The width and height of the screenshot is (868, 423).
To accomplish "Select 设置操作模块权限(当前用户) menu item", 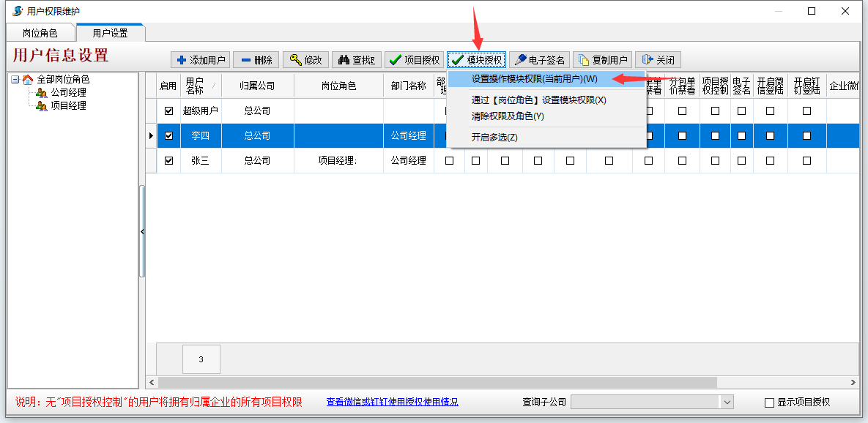I will coord(534,79).
